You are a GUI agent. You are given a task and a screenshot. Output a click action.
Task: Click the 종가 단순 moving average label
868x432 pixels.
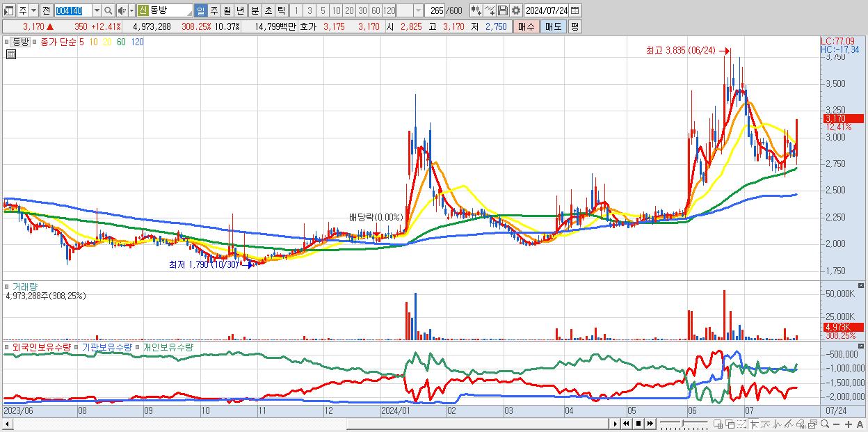point(58,42)
